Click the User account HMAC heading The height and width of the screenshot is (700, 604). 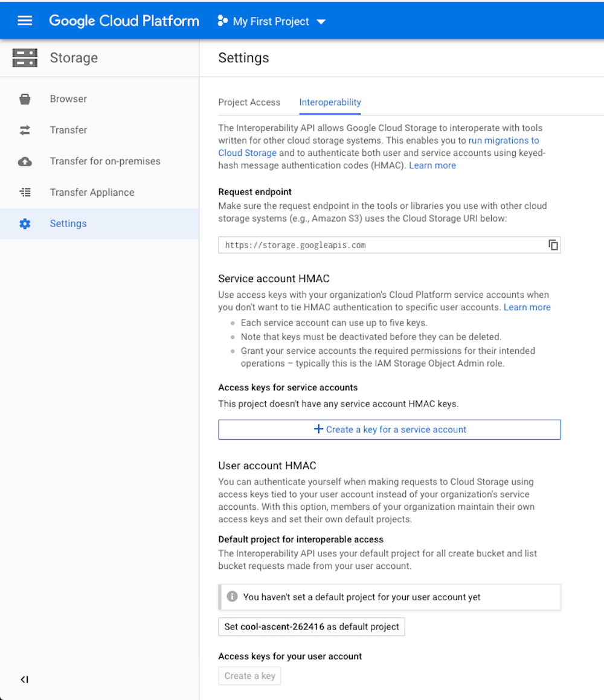click(x=267, y=466)
